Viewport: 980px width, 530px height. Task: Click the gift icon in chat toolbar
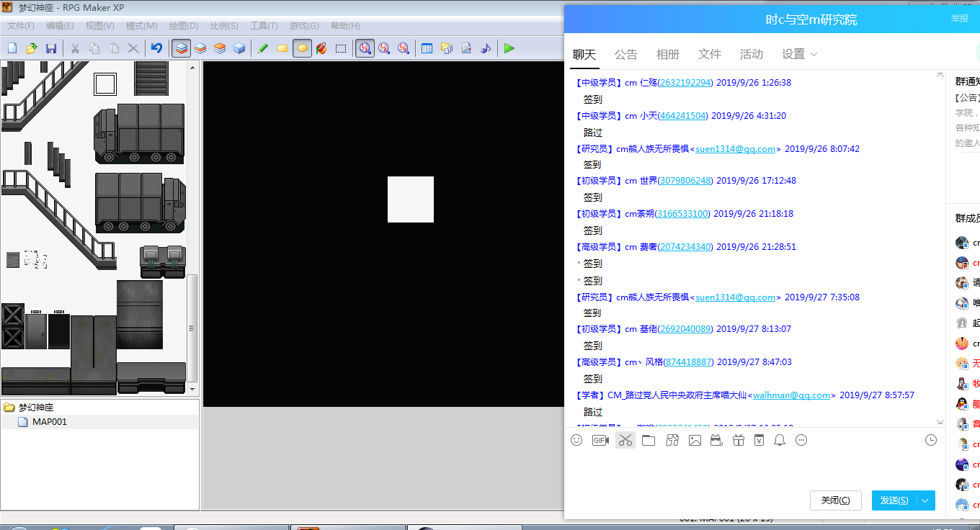tap(738, 440)
